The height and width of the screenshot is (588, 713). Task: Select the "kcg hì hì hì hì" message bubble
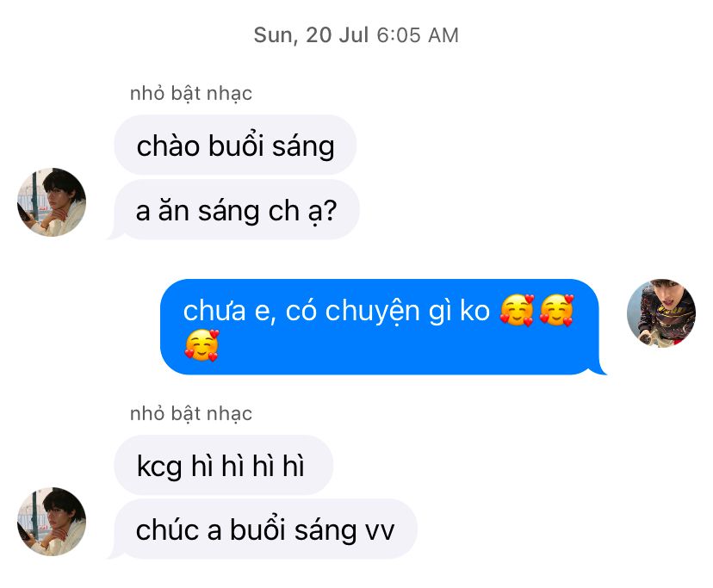(x=223, y=465)
